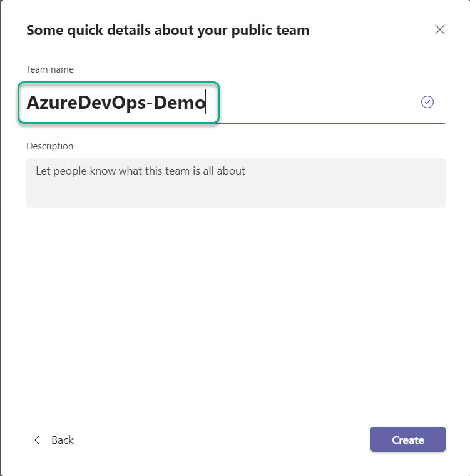Click the name validation checkmark icon

427,102
